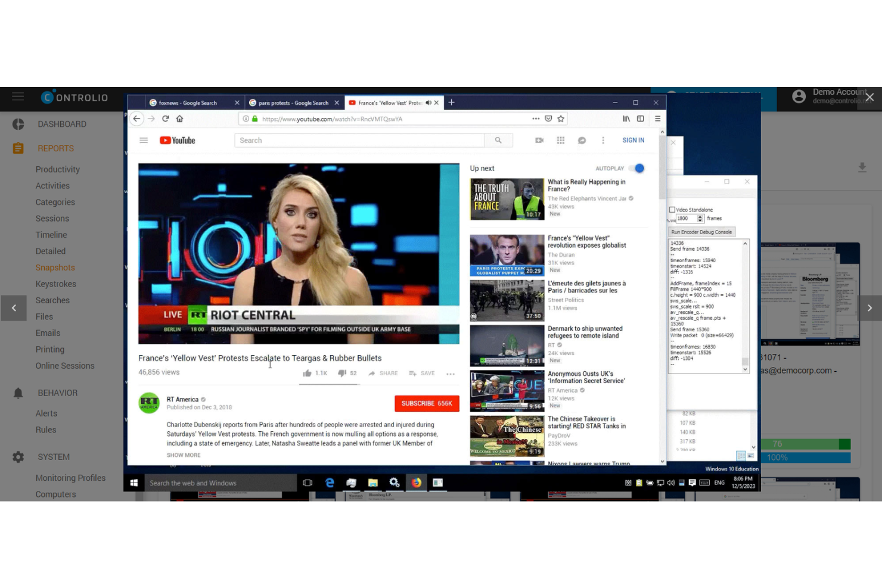The height and width of the screenshot is (588, 882).
Task: Open Activities report in sidebar
Action: (x=52, y=186)
